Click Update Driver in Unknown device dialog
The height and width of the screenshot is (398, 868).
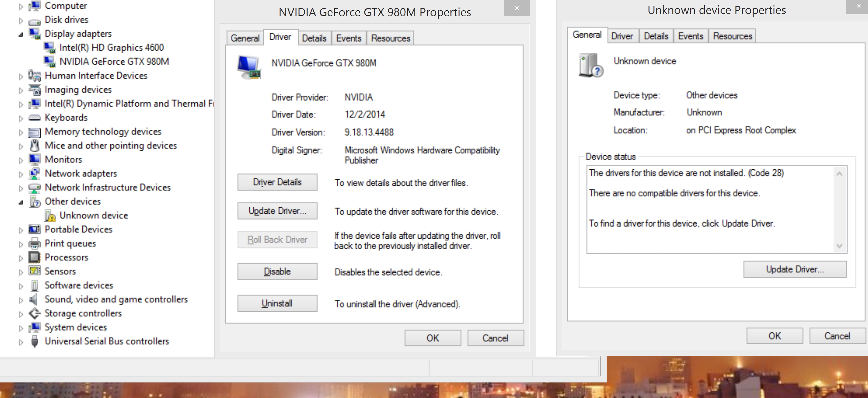click(795, 269)
